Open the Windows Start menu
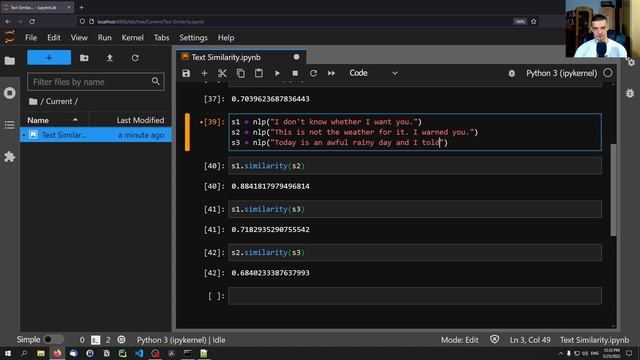 pos(8,353)
